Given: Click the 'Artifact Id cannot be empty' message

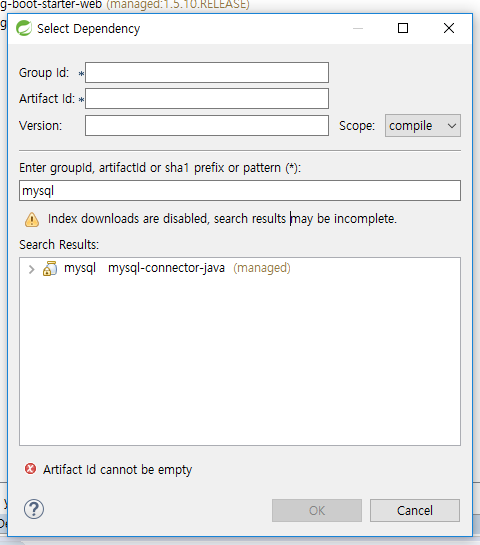Looking at the screenshot, I should 117,470.
